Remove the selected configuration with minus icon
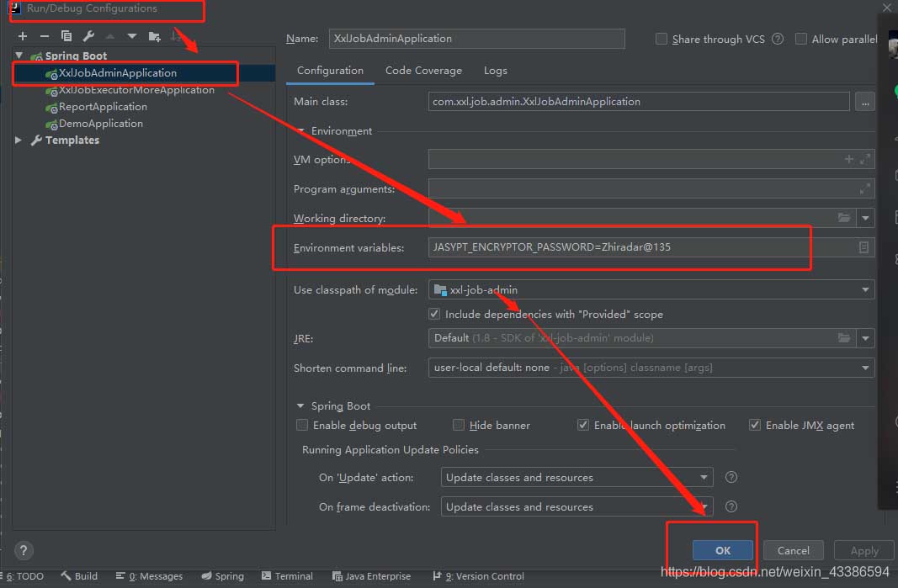 pos(45,36)
